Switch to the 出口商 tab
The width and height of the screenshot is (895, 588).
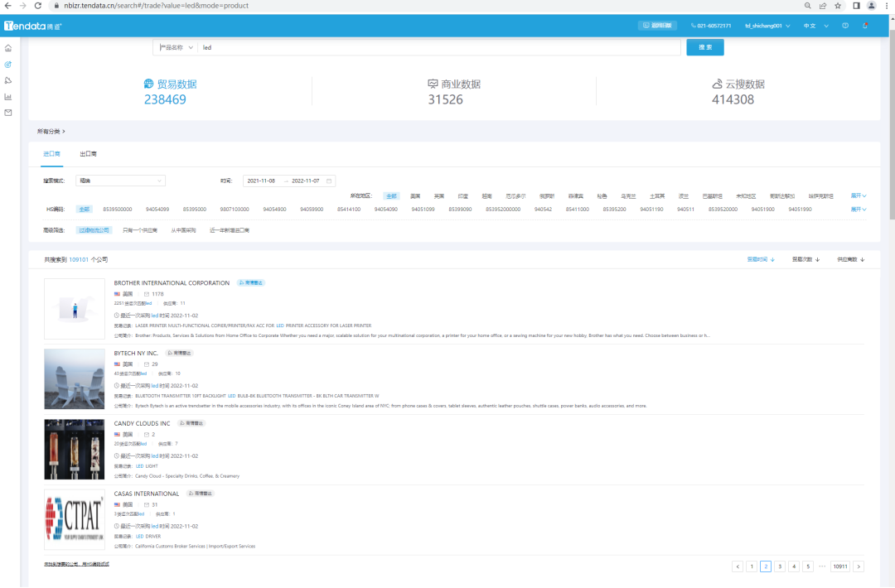tap(88, 154)
